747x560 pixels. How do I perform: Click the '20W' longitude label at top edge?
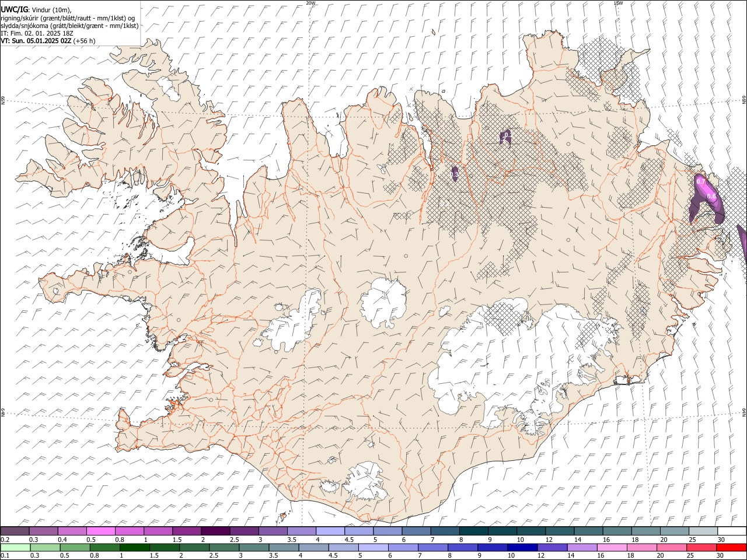coord(310,3)
